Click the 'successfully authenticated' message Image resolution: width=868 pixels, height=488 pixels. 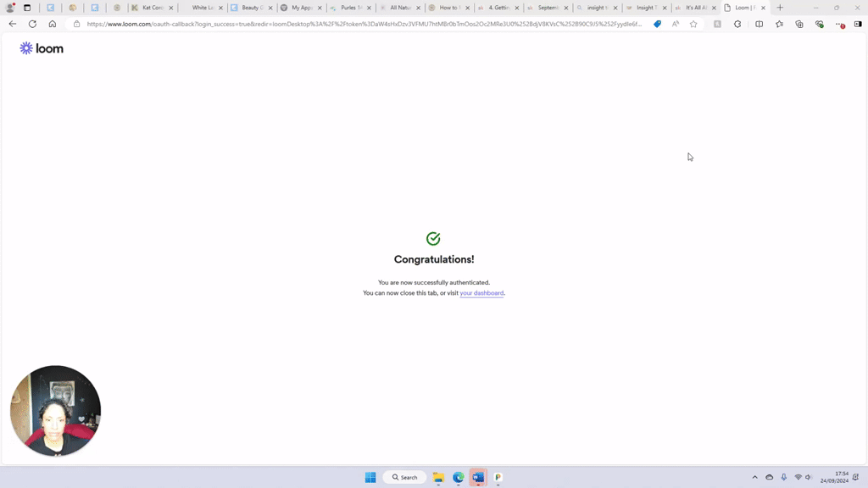coord(434,283)
